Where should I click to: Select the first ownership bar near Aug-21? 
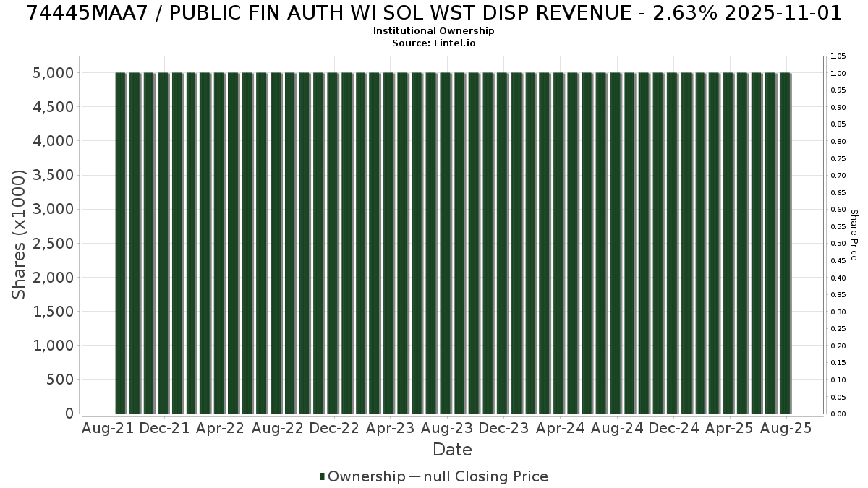tap(121, 243)
